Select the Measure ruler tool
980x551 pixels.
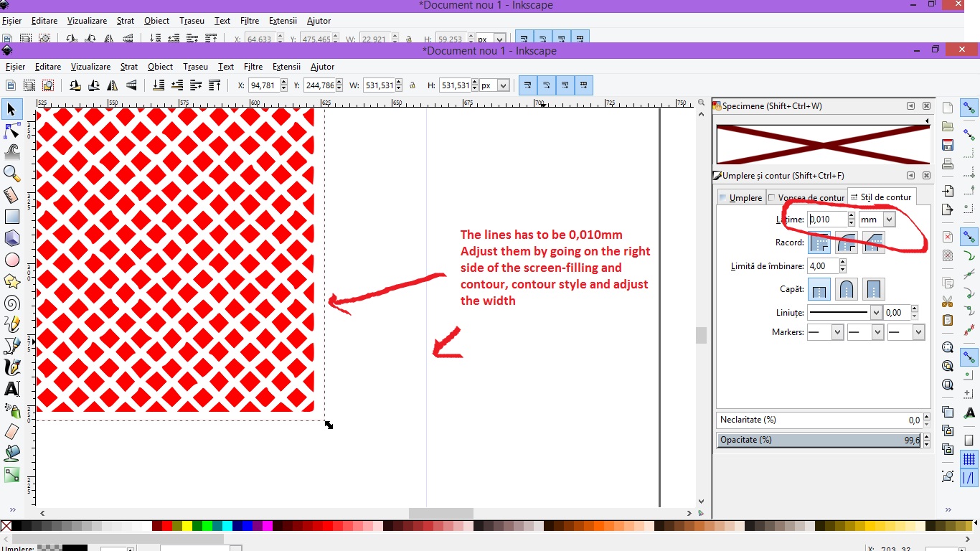[x=11, y=195]
